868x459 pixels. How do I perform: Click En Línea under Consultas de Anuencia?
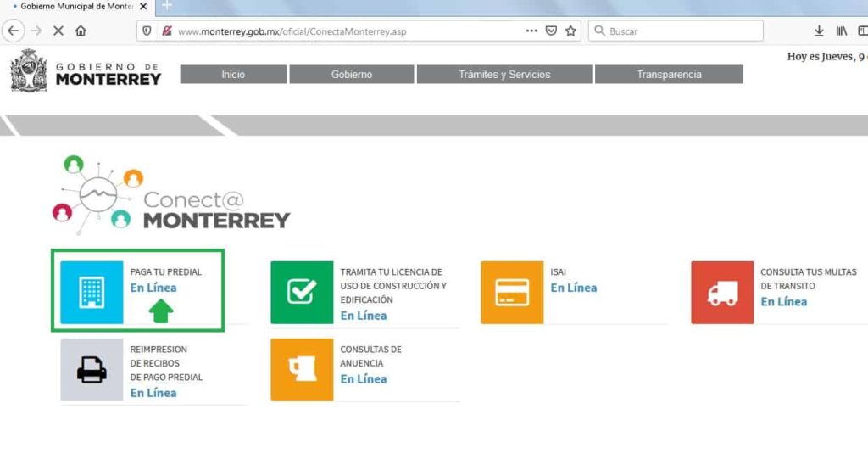click(x=364, y=378)
